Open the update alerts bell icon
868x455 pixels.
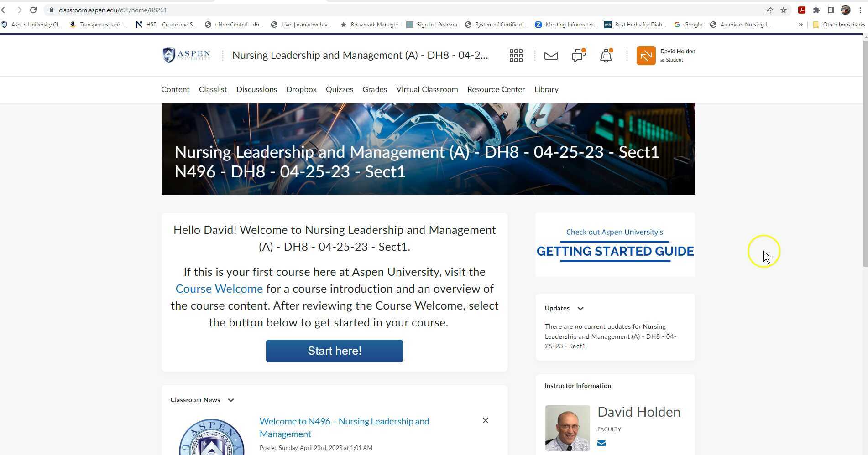tap(606, 56)
